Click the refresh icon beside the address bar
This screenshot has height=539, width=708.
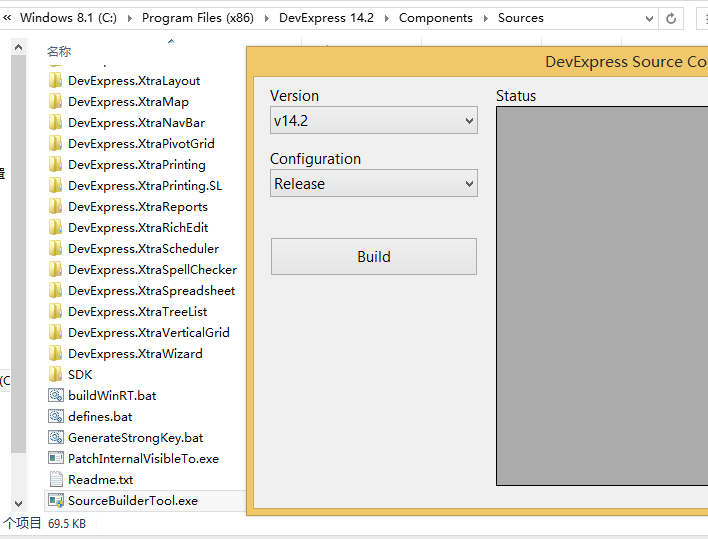(x=671, y=19)
